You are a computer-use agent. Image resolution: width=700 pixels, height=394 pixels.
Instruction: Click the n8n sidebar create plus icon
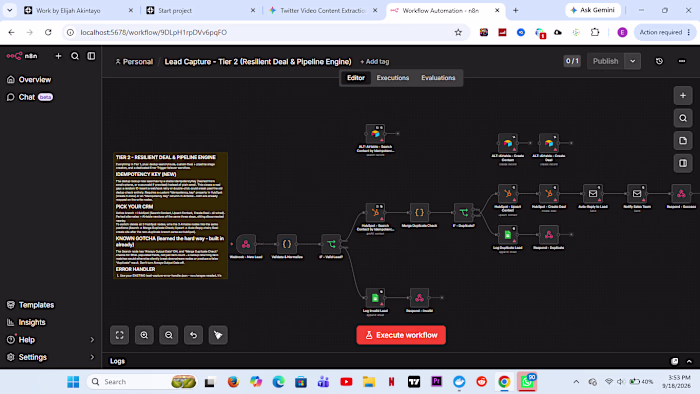(x=58, y=56)
